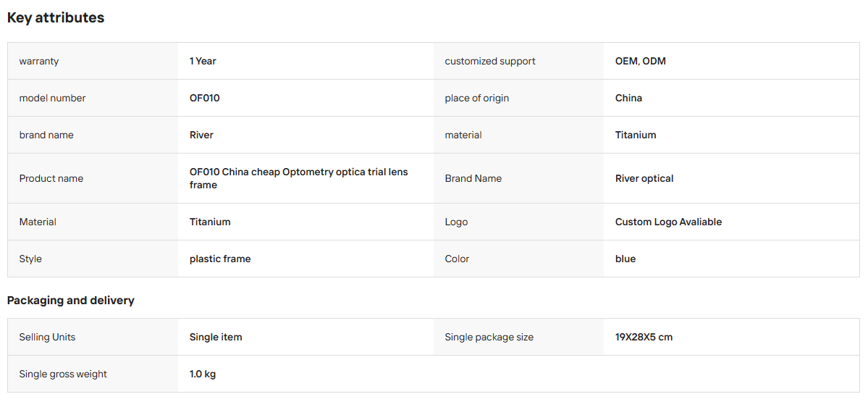The image size is (868, 402).
Task: Click the Color value blue
Action: 625,259
